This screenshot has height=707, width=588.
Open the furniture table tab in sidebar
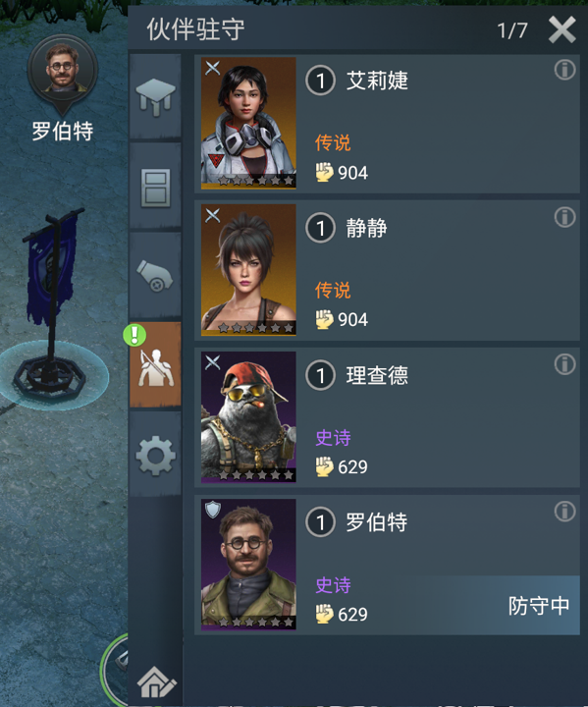pos(155,96)
